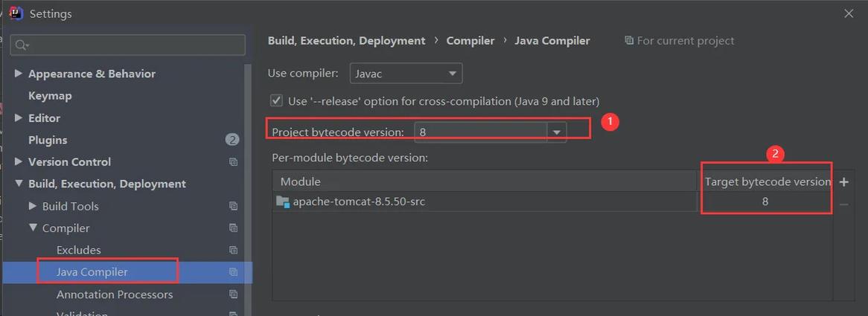Select Keymap in the settings tree
Viewport: 868px width, 316px height.
point(50,96)
